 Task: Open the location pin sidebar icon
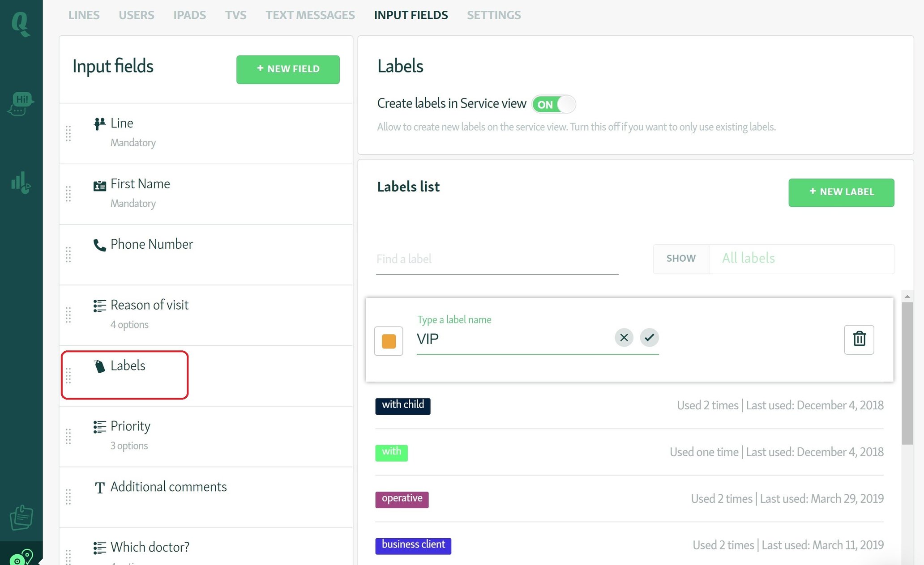(x=21, y=557)
